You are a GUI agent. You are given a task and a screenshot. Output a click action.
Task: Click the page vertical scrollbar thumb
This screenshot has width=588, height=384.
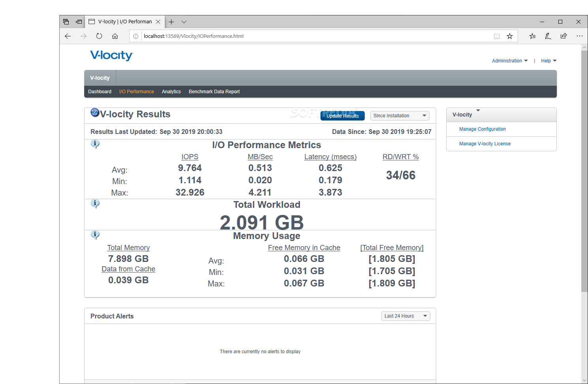click(584, 171)
